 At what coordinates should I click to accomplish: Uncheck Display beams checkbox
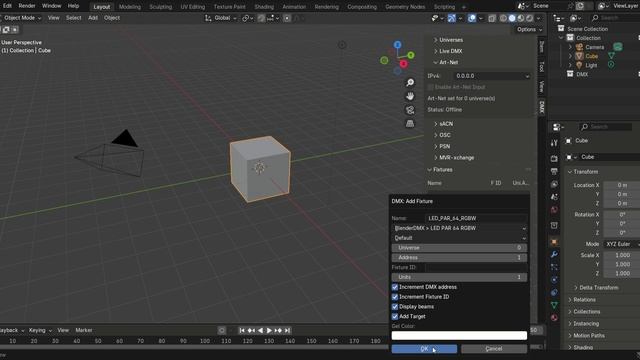(395, 307)
